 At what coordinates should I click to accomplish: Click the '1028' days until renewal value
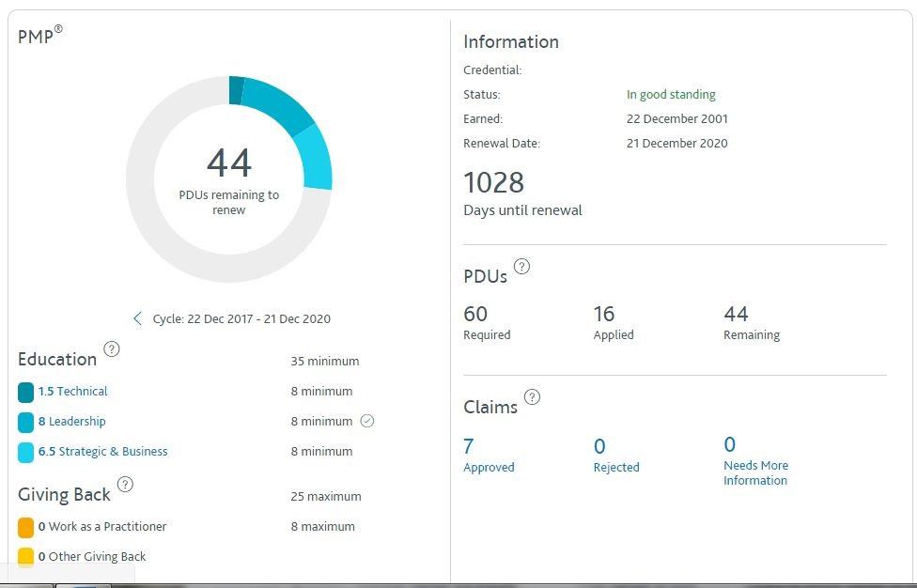pyautogui.click(x=493, y=182)
